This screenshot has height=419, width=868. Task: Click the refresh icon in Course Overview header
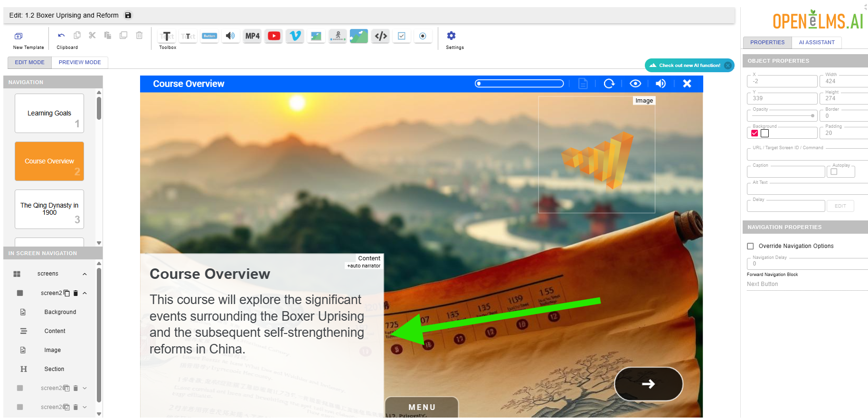coord(609,84)
